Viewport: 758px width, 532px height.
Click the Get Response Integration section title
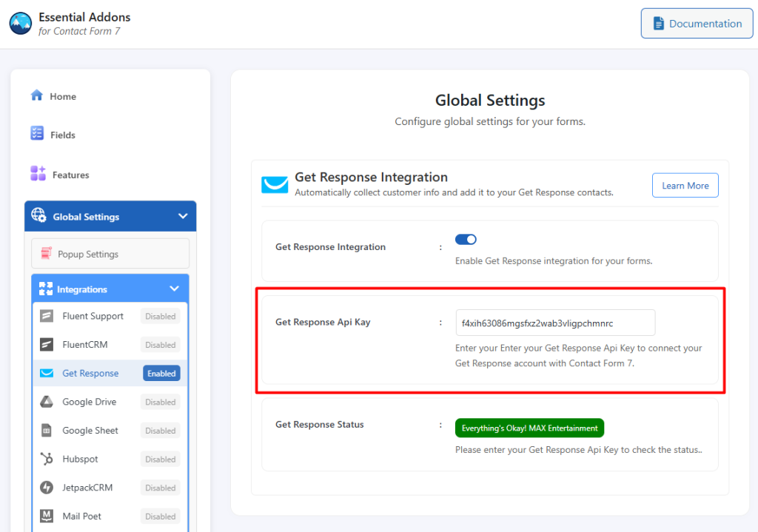coord(372,177)
